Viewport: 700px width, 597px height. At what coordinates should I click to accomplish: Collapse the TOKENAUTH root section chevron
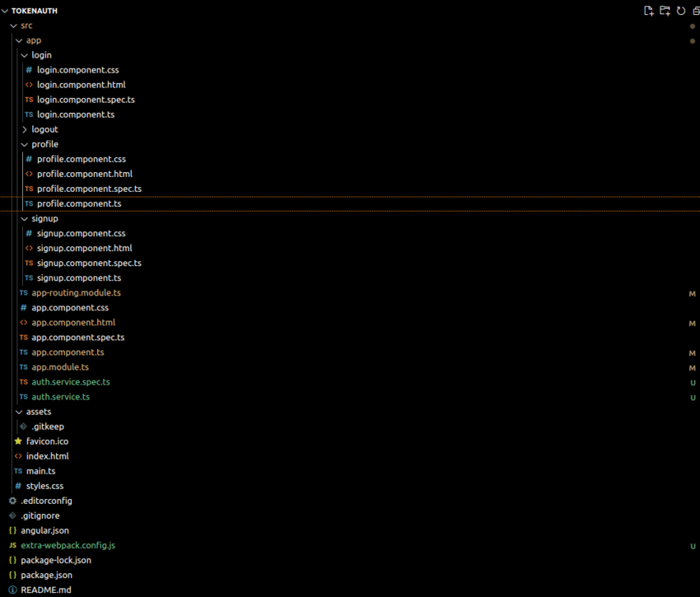[5, 11]
